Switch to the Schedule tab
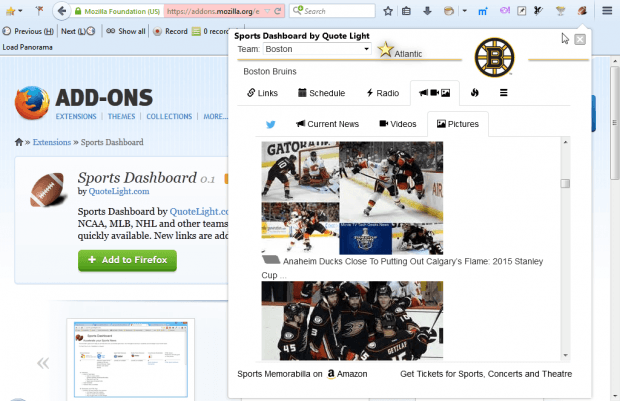 point(321,93)
